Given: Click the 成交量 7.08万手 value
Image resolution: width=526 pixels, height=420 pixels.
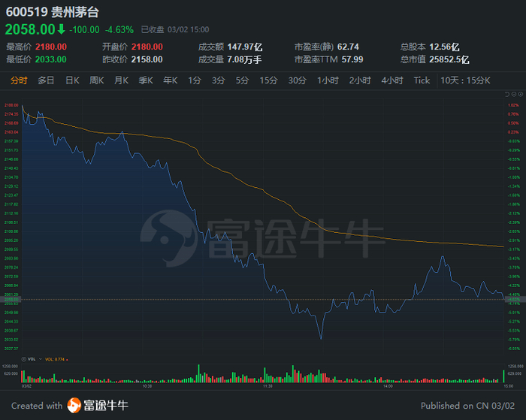Looking at the screenshot, I should tap(244, 59).
